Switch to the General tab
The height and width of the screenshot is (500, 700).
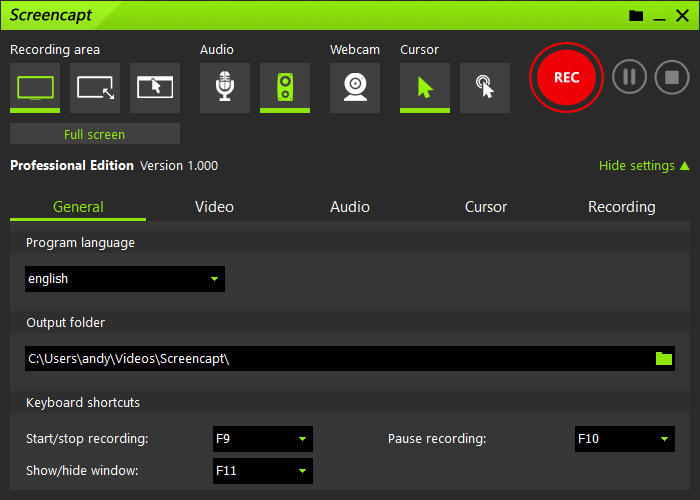click(x=78, y=207)
